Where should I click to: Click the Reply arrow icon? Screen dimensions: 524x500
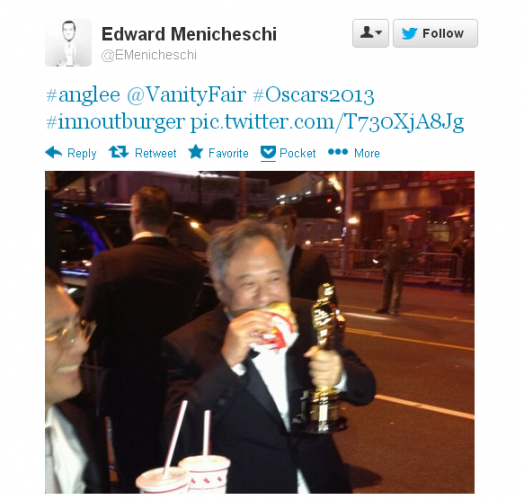[53, 152]
